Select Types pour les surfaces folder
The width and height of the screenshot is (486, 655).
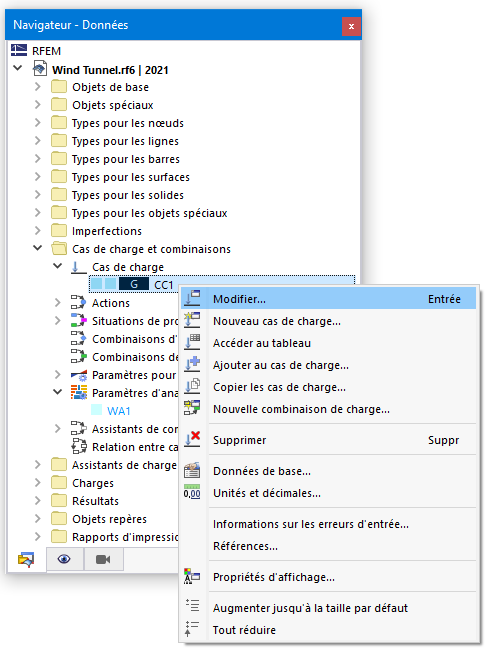[x=130, y=177]
